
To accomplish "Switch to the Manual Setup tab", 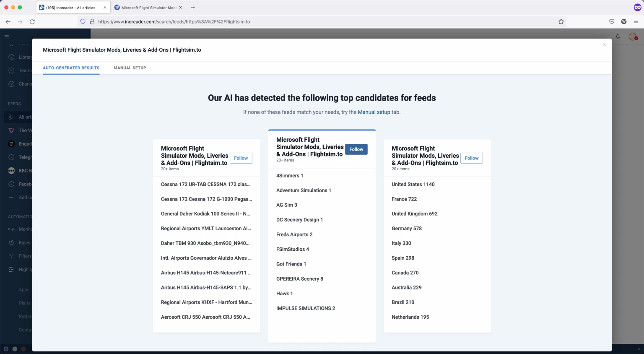I will pyautogui.click(x=130, y=68).
